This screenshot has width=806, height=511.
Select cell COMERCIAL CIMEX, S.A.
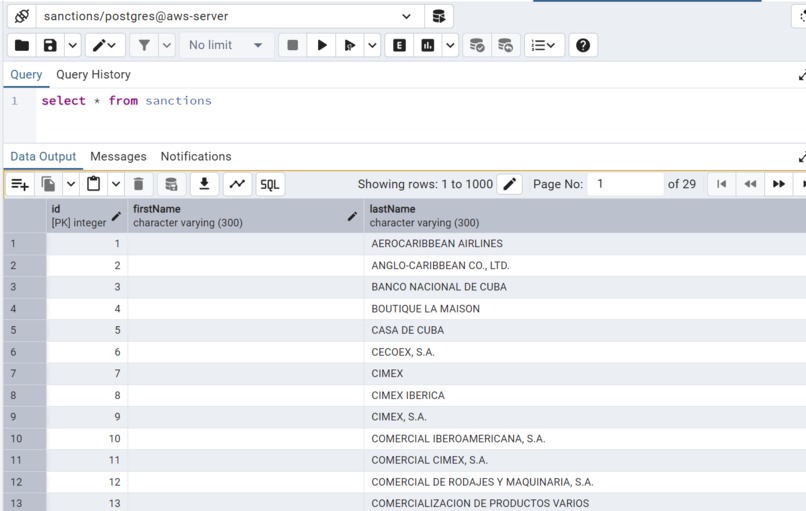click(585, 460)
